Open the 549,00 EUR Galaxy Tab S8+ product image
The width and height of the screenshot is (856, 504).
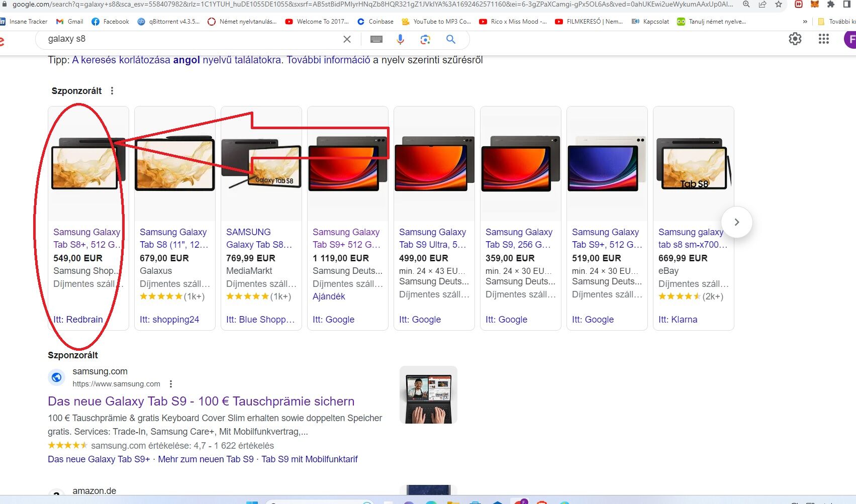pos(88,164)
